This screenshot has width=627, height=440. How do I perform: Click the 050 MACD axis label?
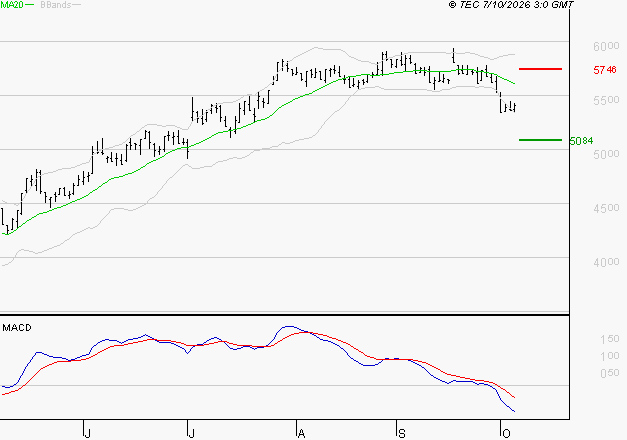click(610, 373)
